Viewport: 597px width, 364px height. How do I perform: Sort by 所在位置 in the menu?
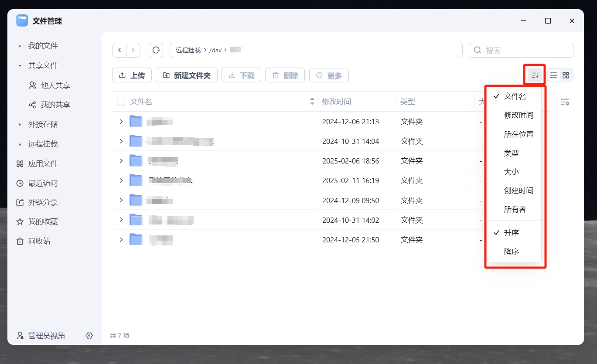(515, 134)
